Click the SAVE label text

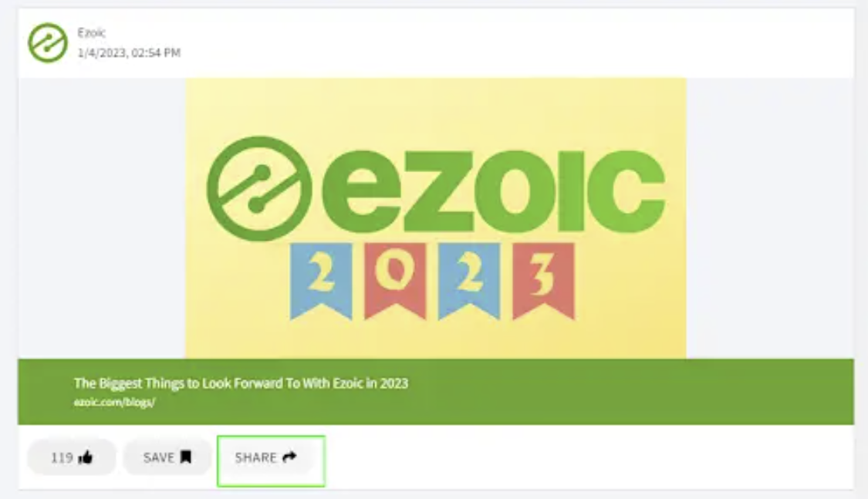click(x=159, y=457)
